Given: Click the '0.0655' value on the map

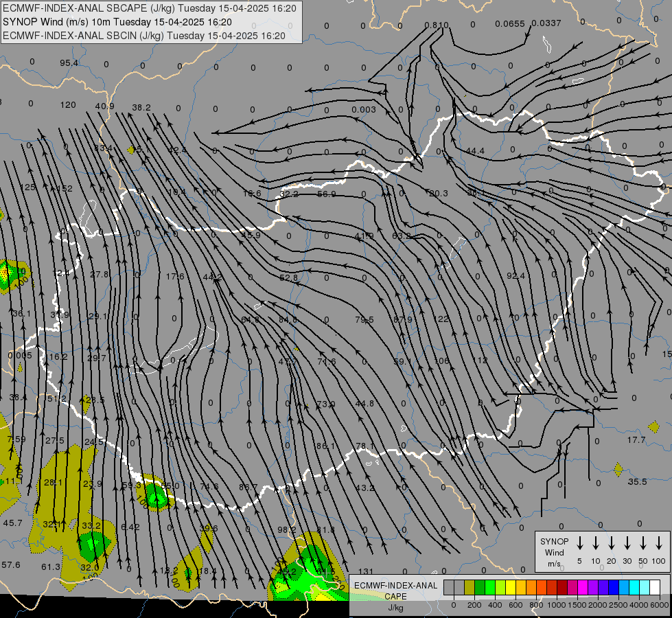Looking at the screenshot, I should (509, 23).
